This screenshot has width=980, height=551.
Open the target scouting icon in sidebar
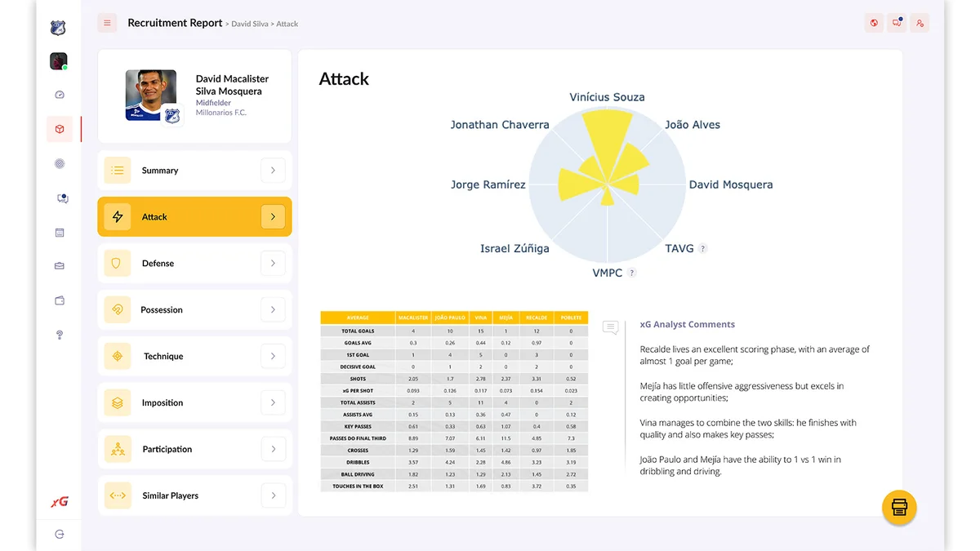(59, 163)
